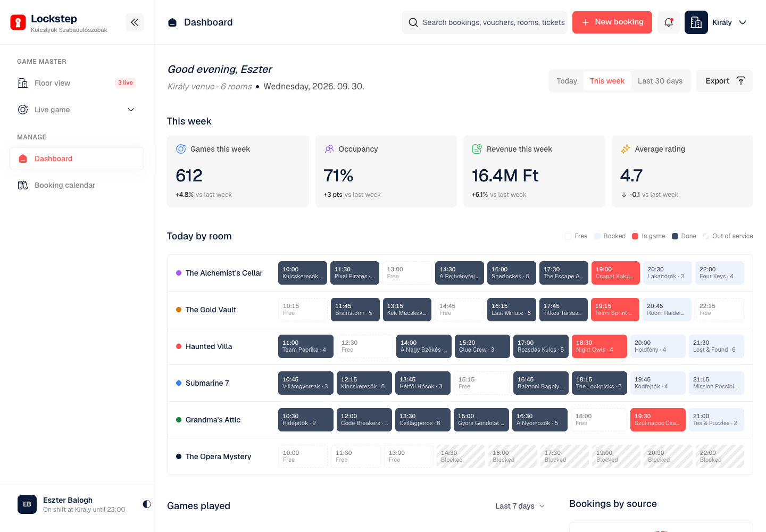Click the Booking calendar sidebar icon
The height and width of the screenshot is (532, 766).
tap(23, 185)
